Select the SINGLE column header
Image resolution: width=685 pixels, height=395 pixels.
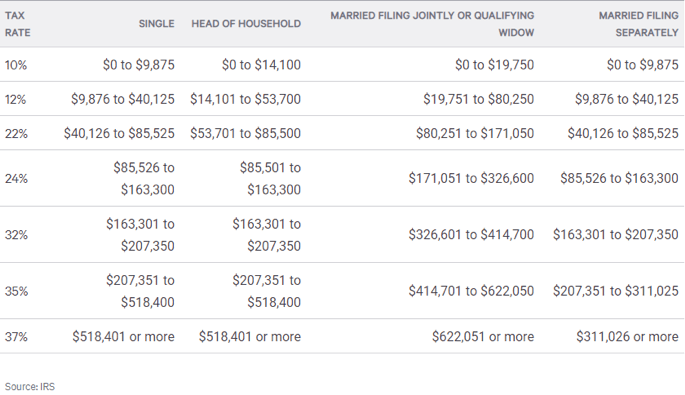point(156,24)
